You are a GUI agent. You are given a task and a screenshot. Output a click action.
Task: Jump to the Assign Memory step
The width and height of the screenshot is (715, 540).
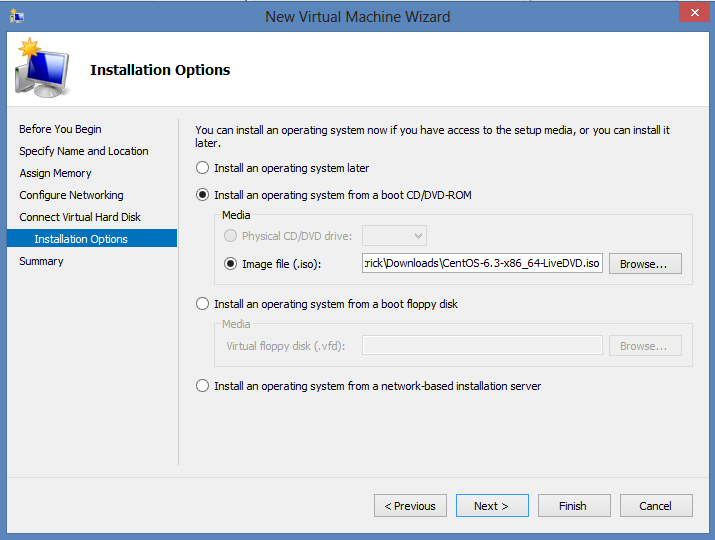(x=55, y=173)
